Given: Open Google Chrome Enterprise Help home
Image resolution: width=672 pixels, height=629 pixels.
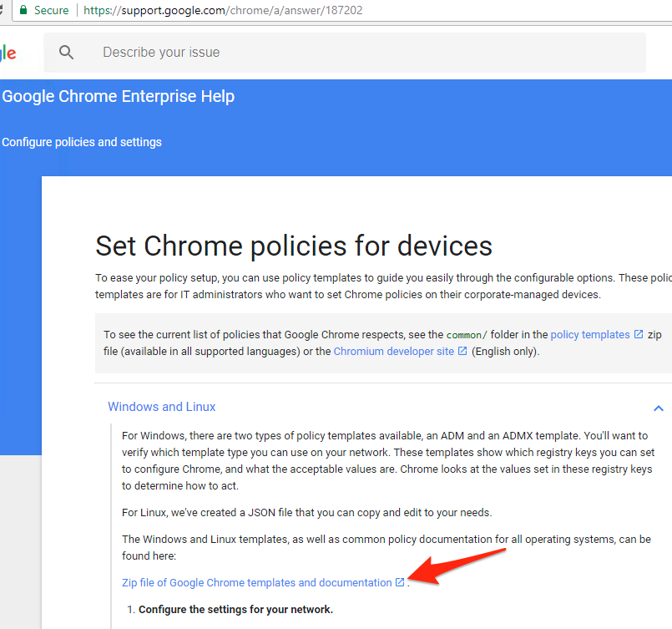Looking at the screenshot, I should tap(119, 96).
